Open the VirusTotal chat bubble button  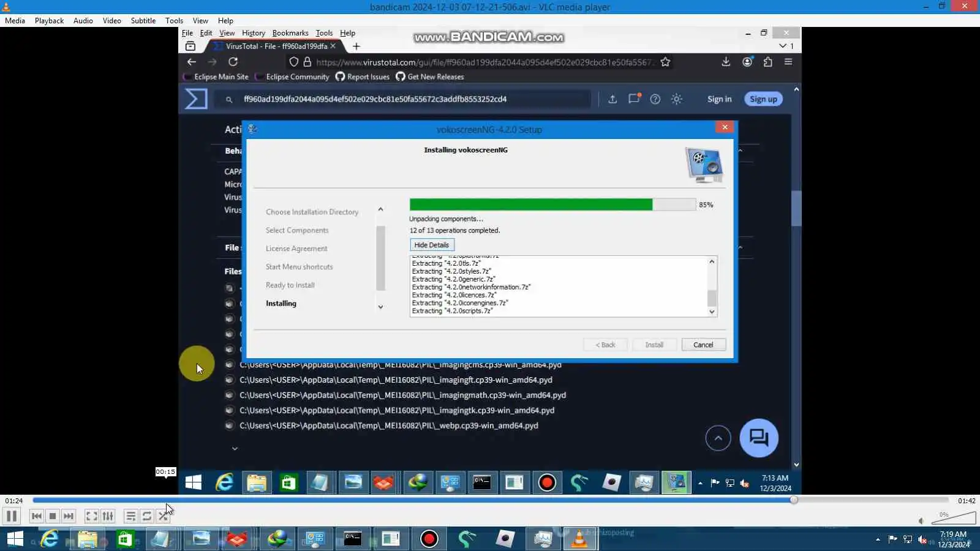pyautogui.click(x=759, y=438)
